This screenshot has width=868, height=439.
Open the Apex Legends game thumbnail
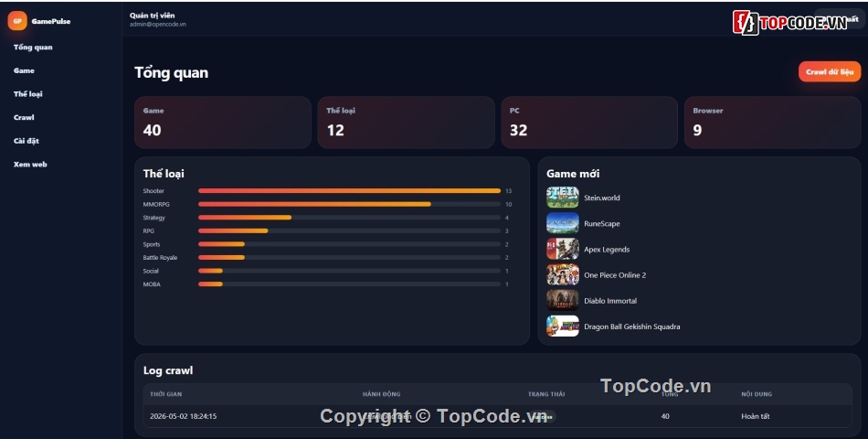coord(563,249)
